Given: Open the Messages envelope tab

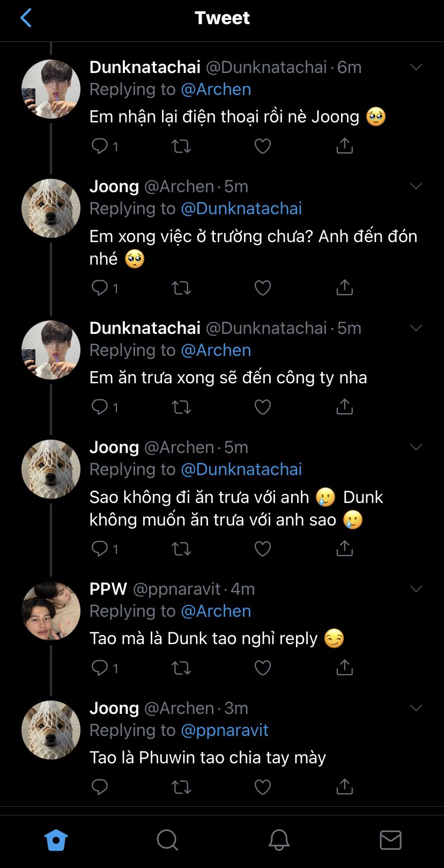Looking at the screenshot, I should pos(390,840).
